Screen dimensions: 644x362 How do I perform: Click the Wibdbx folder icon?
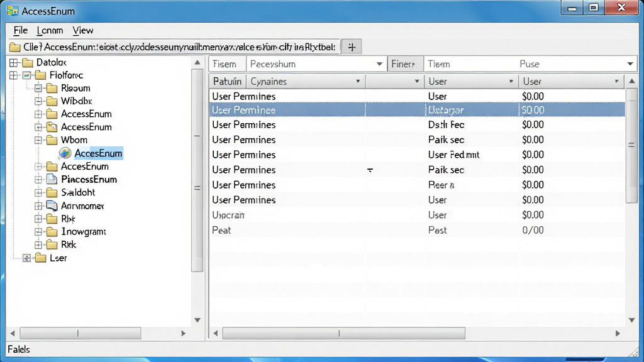(52, 101)
